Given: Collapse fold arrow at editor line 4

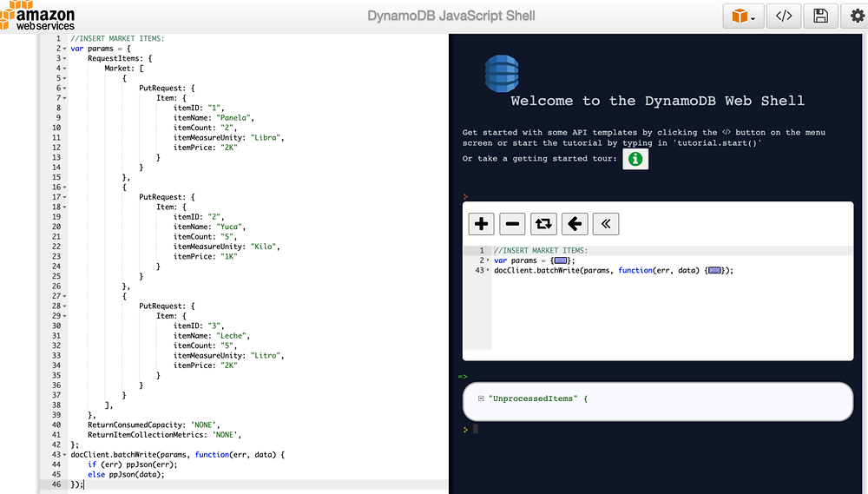Looking at the screenshot, I should coord(65,69).
